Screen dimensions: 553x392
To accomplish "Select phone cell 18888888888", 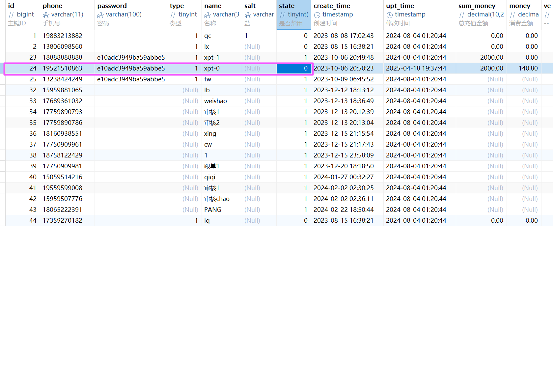I will 67,57.
